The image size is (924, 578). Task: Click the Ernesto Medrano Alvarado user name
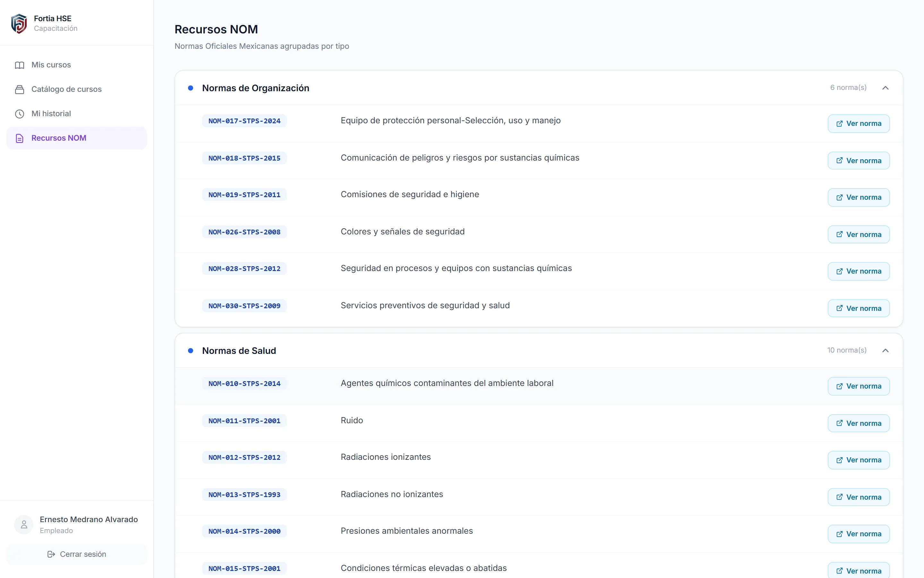tap(89, 519)
